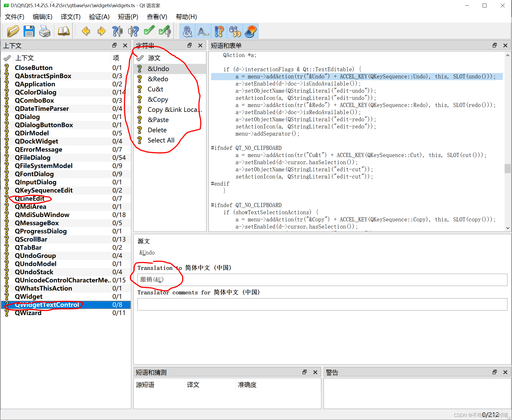Go to previous item with left arrow

point(86,31)
